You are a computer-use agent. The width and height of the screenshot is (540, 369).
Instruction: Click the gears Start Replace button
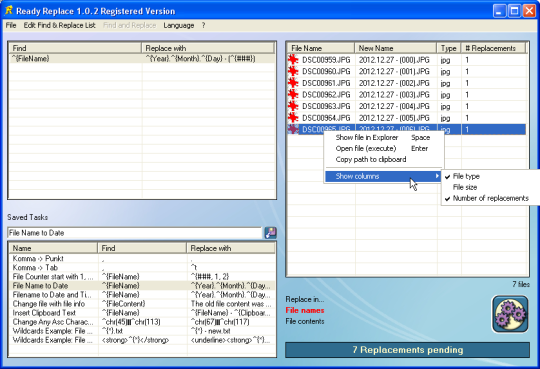coord(510,314)
